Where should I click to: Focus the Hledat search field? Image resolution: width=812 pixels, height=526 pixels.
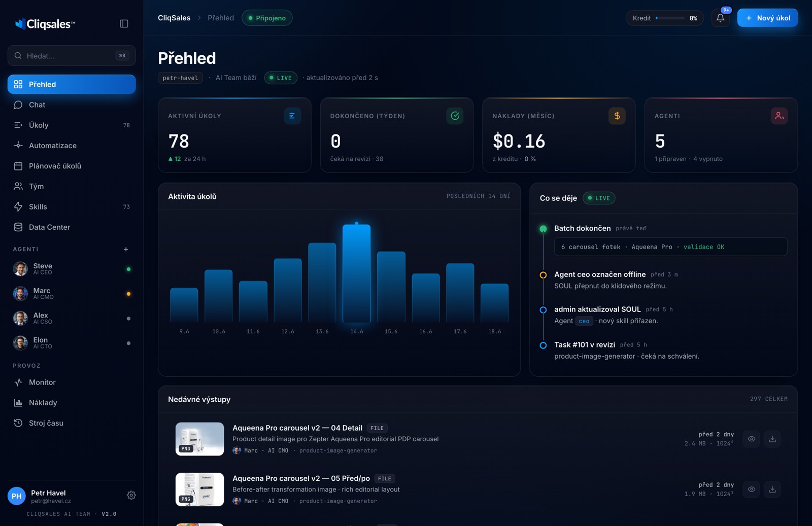click(72, 56)
